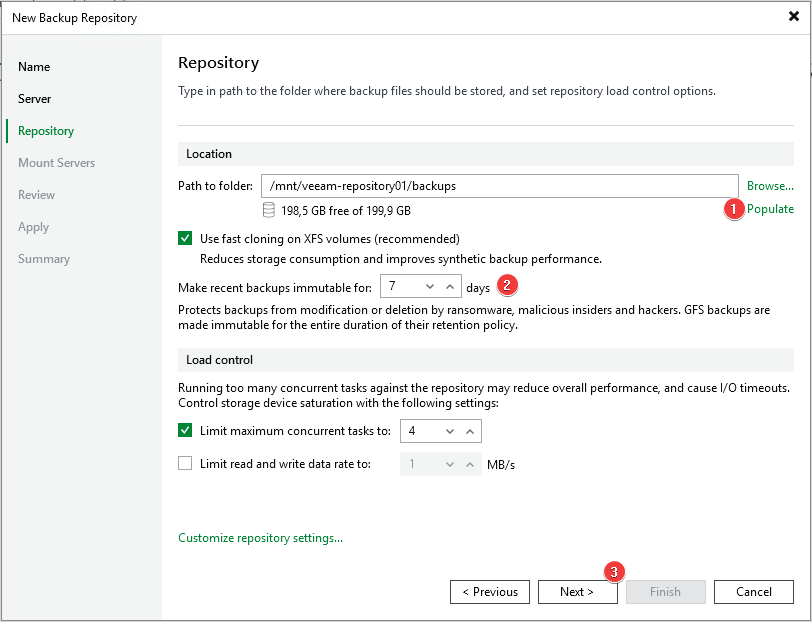This screenshot has width=812, height=622.
Task: Click Populate to refresh capacity
Action: pos(770,209)
